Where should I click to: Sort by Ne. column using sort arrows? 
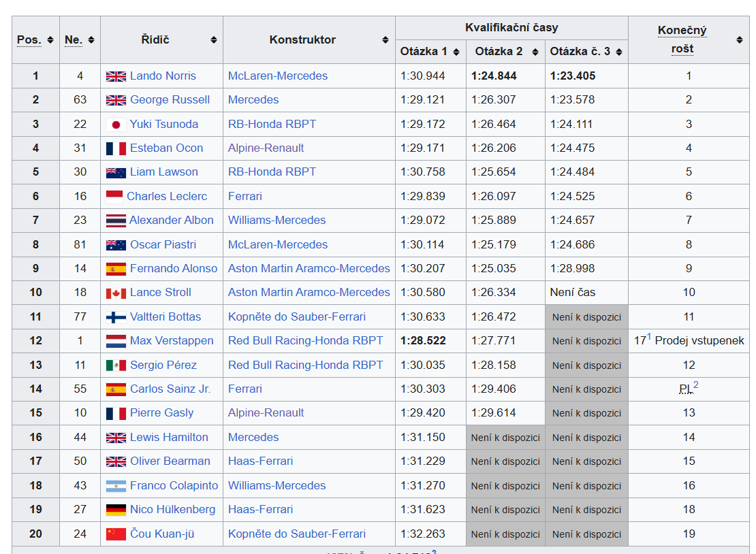(91, 40)
